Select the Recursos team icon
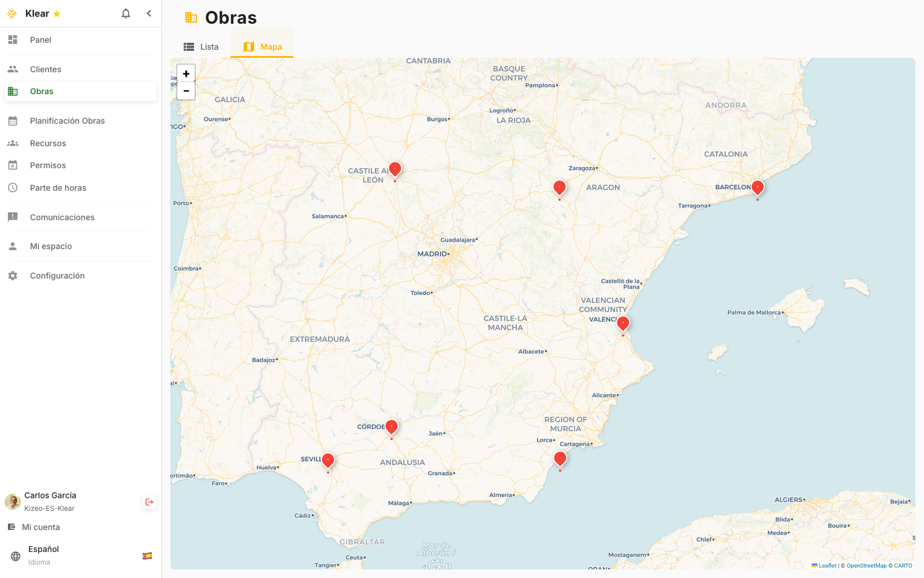The width and height of the screenshot is (924, 578). tap(13, 143)
